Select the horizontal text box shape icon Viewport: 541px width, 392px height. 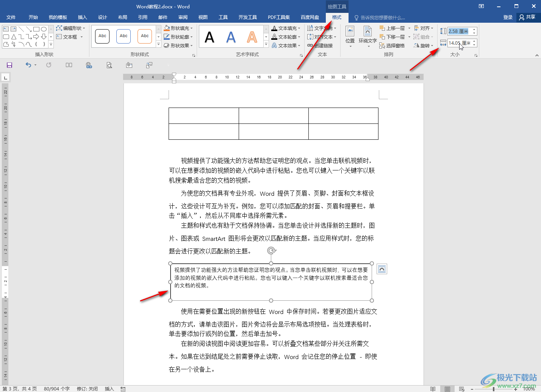click(6, 29)
